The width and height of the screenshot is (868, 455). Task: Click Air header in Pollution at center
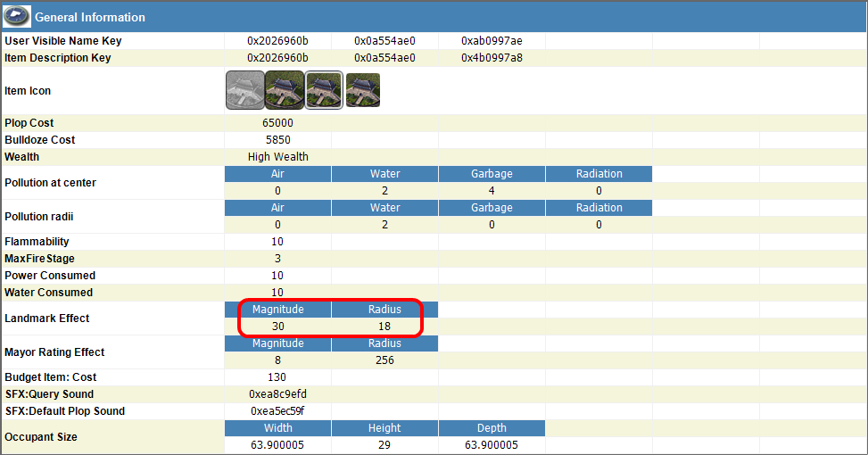pyautogui.click(x=278, y=174)
